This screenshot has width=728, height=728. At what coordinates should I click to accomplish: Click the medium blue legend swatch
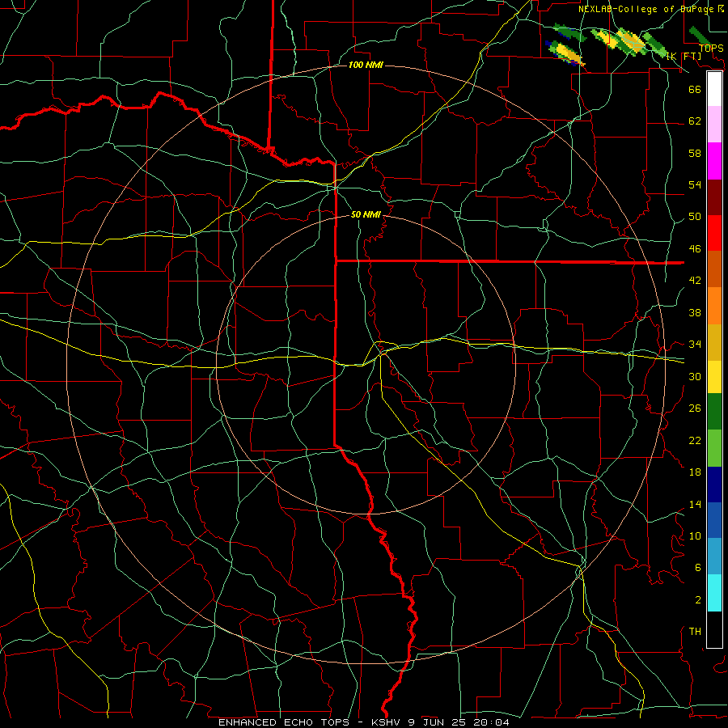[x=714, y=520]
